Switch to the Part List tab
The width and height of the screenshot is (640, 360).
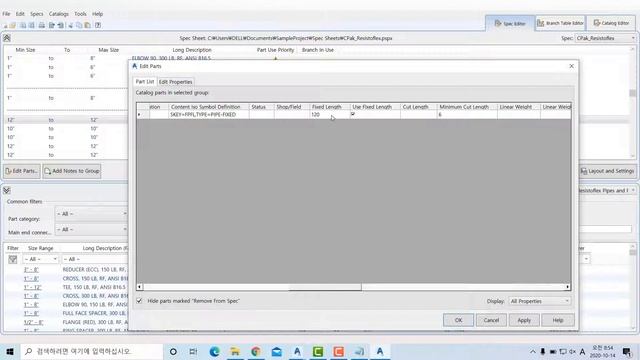click(145, 82)
